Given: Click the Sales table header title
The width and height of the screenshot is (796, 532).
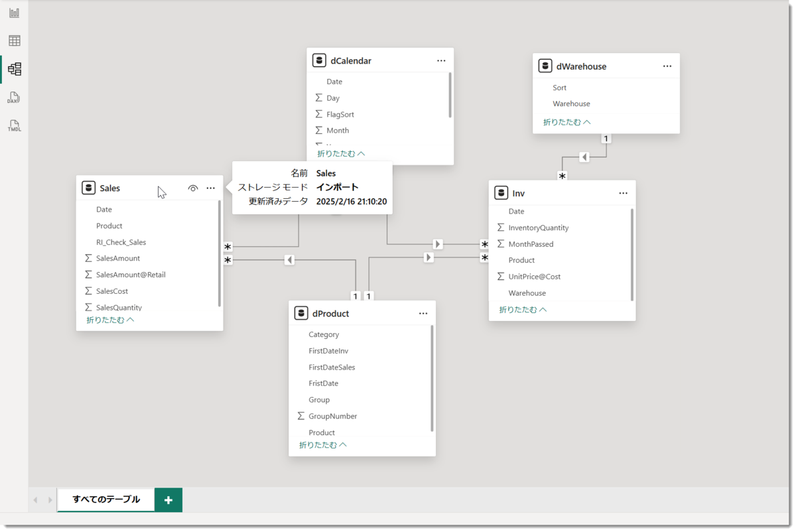Looking at the screenshot, I should [x=110, y=188].
